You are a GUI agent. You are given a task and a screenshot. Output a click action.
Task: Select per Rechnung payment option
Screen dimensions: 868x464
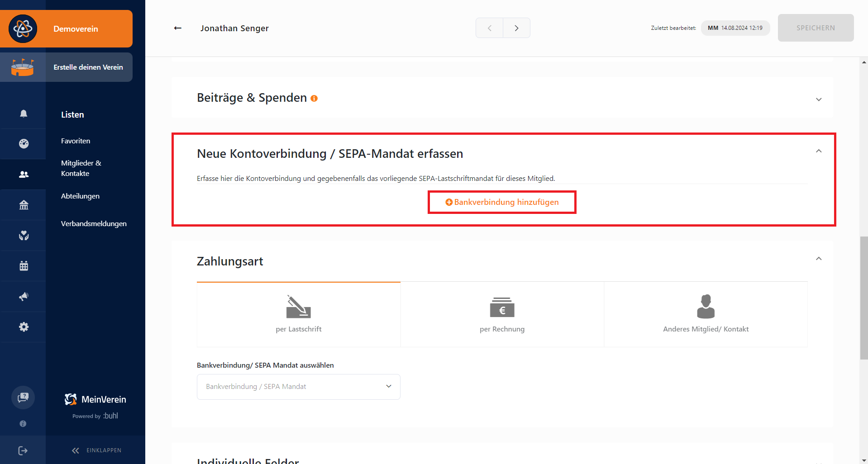(502, 314)
